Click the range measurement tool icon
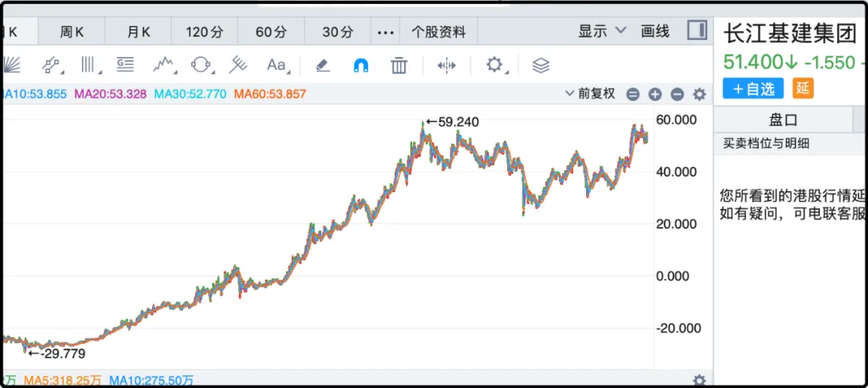This screenshot has width=868, height=388. (x=447, y=65)
